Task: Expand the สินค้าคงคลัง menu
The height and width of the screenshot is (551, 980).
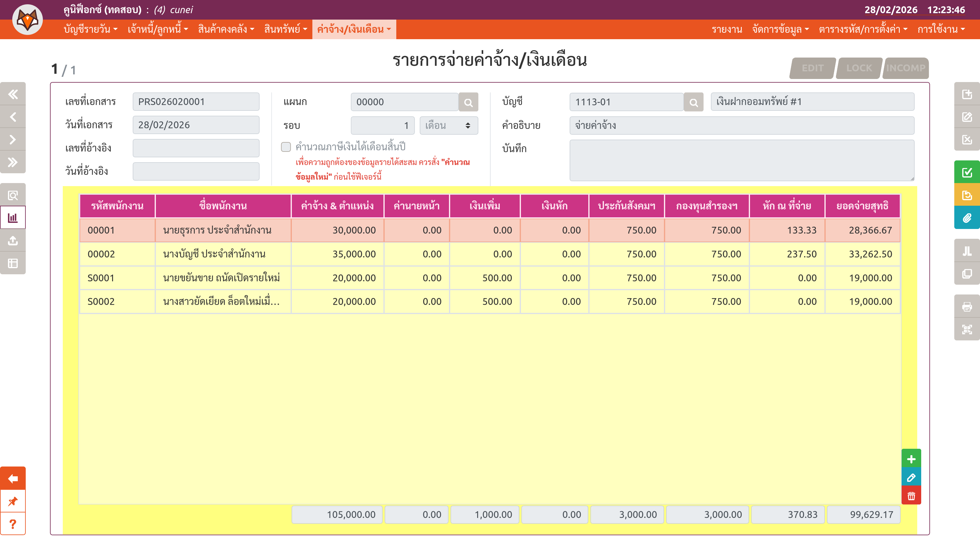Action: (x=226, y=29)
